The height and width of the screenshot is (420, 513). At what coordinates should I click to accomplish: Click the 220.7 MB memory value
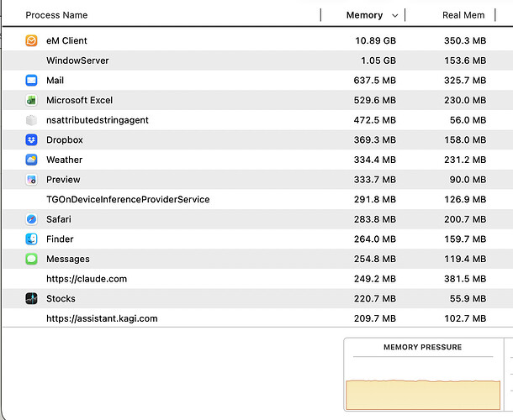[x=375, y=298]
